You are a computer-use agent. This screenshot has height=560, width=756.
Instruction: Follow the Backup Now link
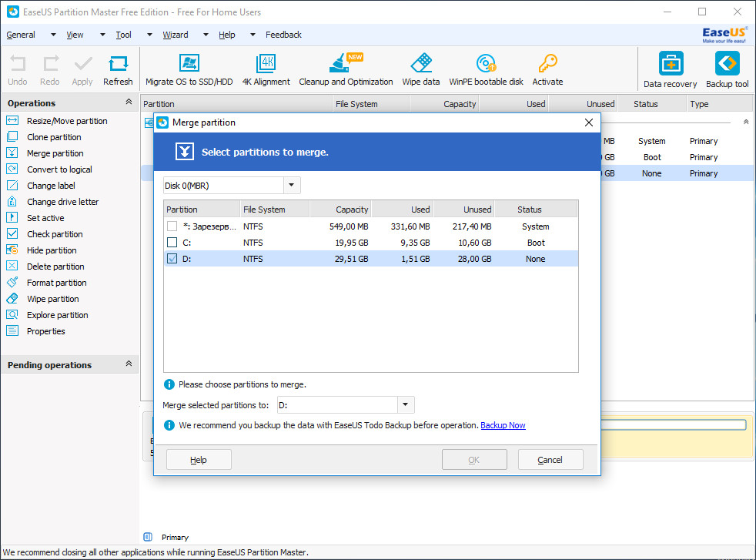pyautogui.click(x=503, y=425)
